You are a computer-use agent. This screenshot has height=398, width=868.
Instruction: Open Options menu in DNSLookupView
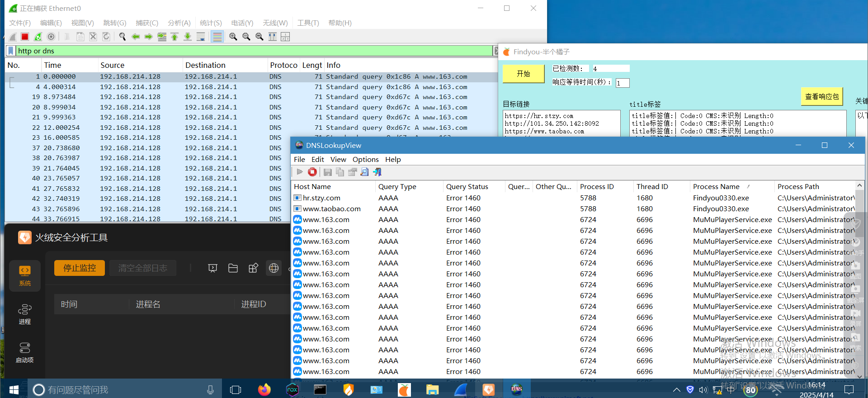pos(365,159)
